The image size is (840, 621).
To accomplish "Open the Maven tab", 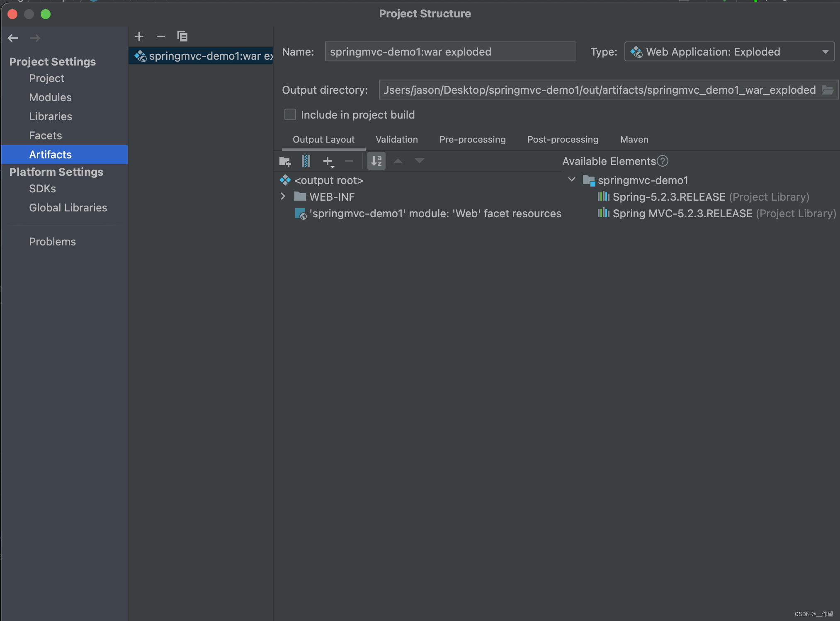I will pyautogui.click(x=634, y=140).
